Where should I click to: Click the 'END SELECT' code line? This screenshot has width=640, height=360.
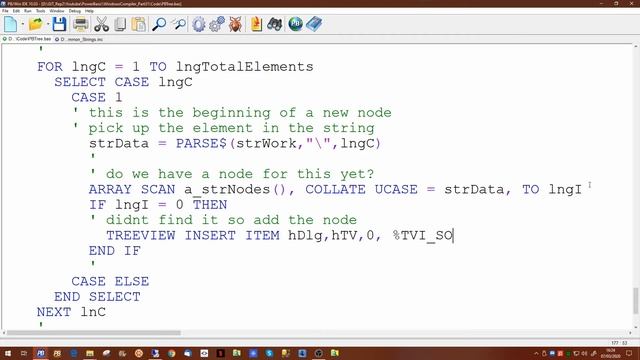pyautogui.click(x=97, y=297)
